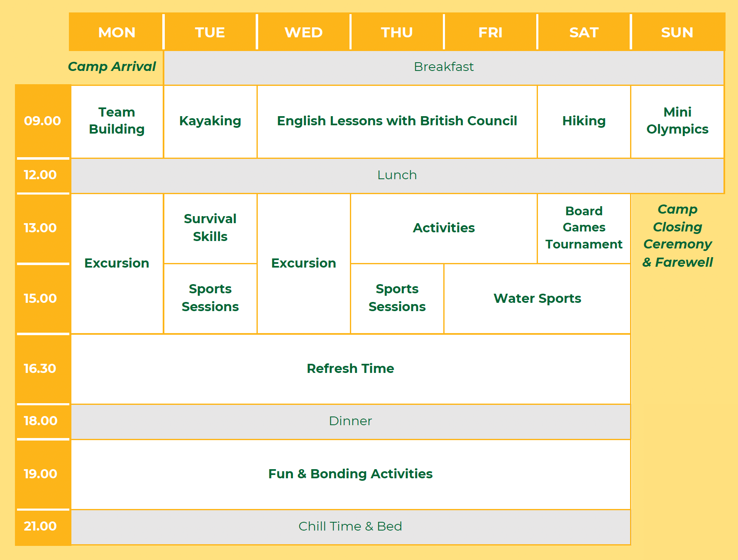This screenshot has height=560, width=738.
Task: Click the Board Games Tournament cell
Action: [x=584, y=228]
